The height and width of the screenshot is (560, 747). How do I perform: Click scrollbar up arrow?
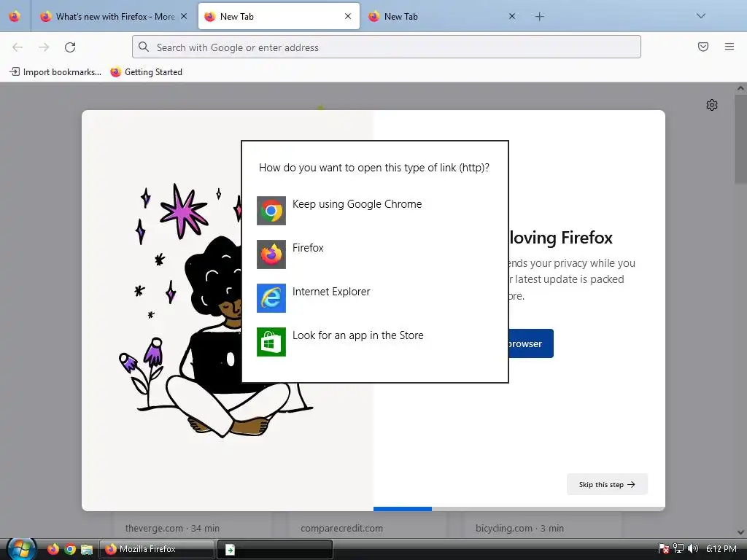[x=740, y=88]
